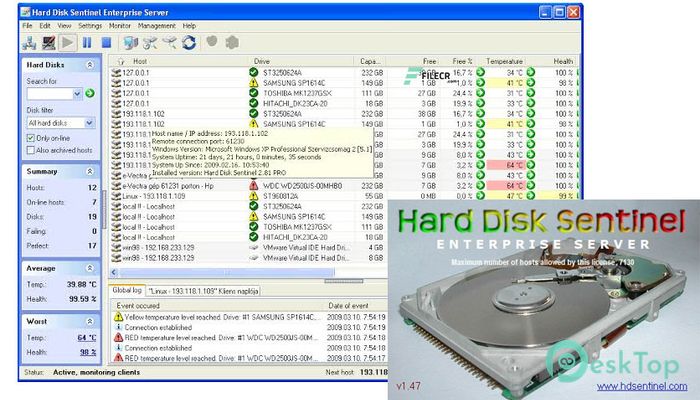Click red alert icon for WDC WD2500JS-00MHB0

pyautogui.click(x=254, y=186)
